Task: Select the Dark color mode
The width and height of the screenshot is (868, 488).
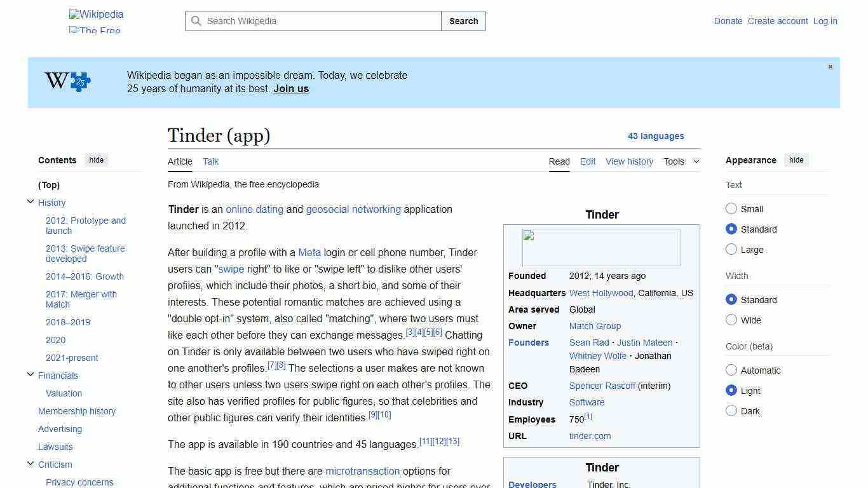Action: [731, 411]
